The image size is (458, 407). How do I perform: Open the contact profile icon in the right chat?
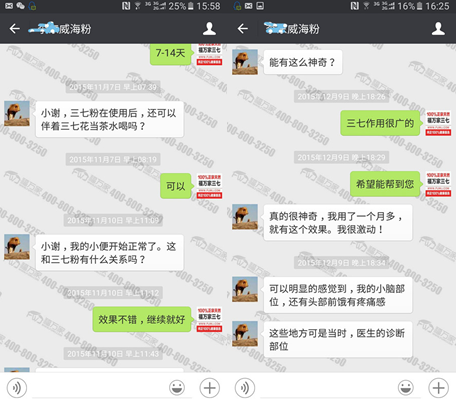tap(438, 29)
